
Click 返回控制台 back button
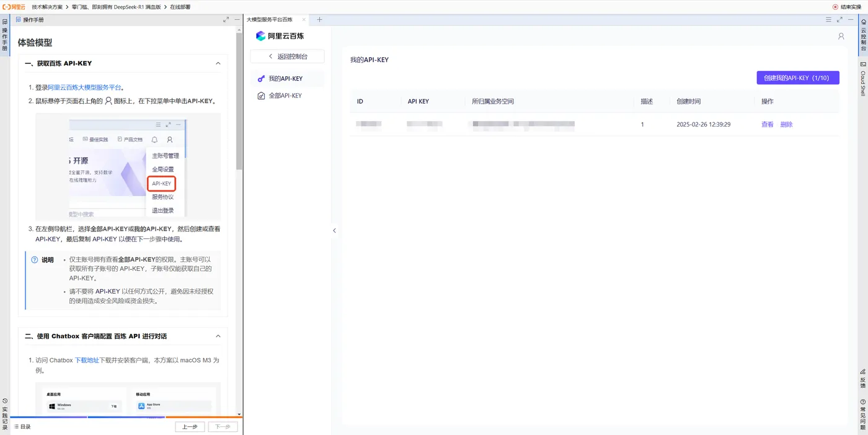coord(287,56)
